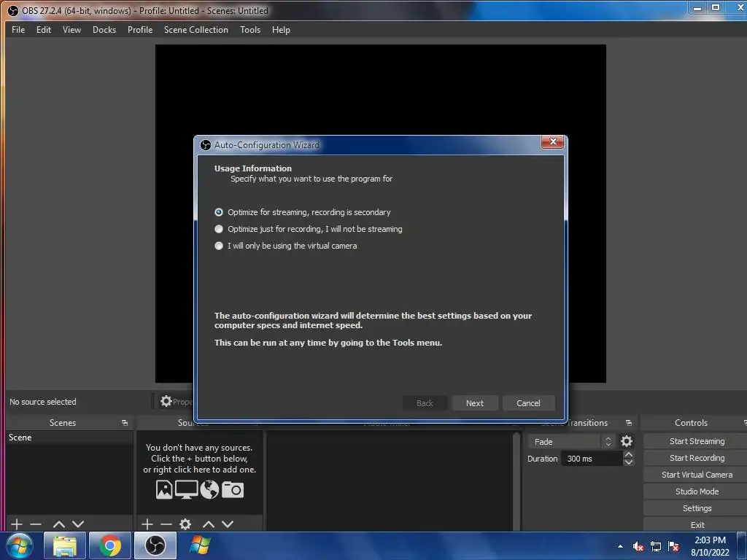747x560 pixels.
Task: Add a new scene with plus icon
Action: 17,524
